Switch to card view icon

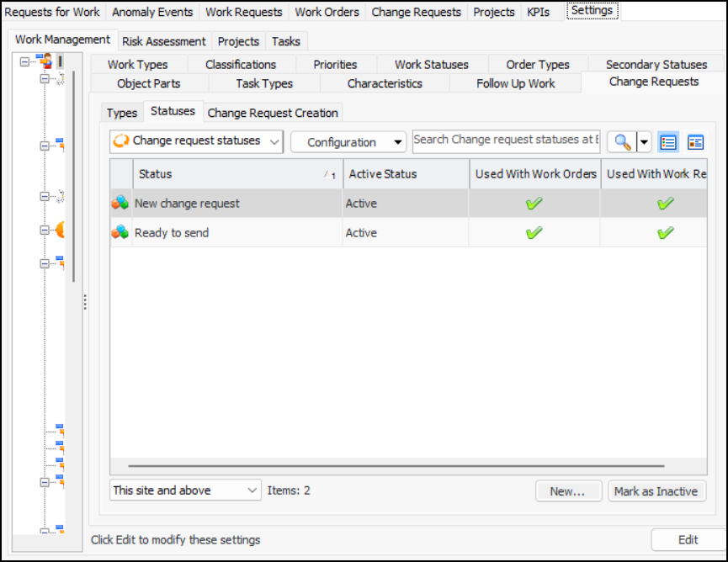click(695, 142)
